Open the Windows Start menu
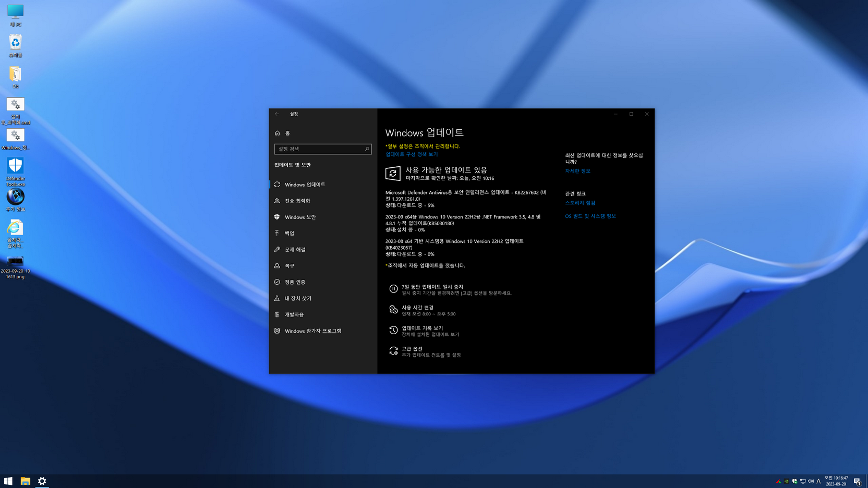 point(8,481)
